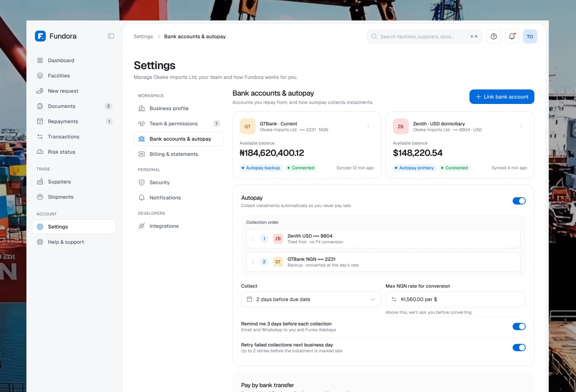
Task: Click the Risk status gauge icon
Action: 40,152
